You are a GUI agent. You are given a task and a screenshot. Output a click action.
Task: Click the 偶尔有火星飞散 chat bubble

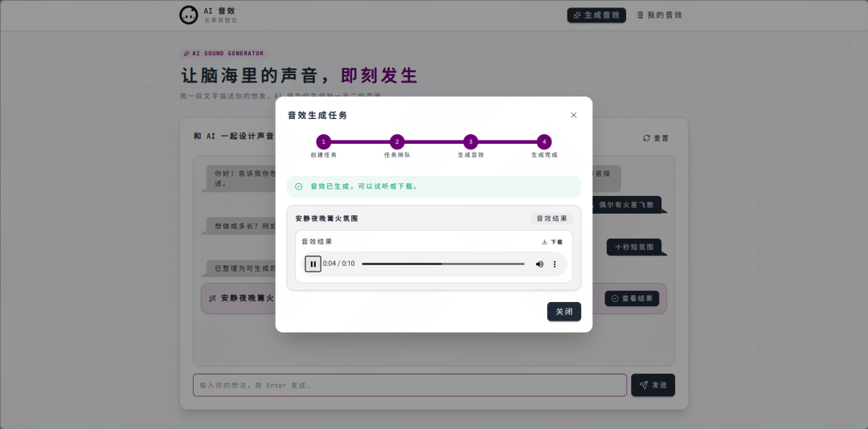pyautogui.click(x=626, y=204)
